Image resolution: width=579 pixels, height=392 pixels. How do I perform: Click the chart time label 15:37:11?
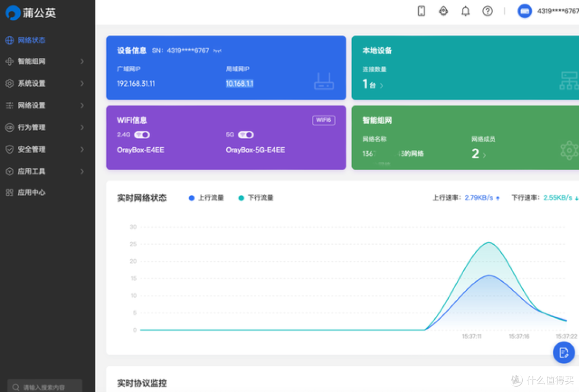(472, 336)
